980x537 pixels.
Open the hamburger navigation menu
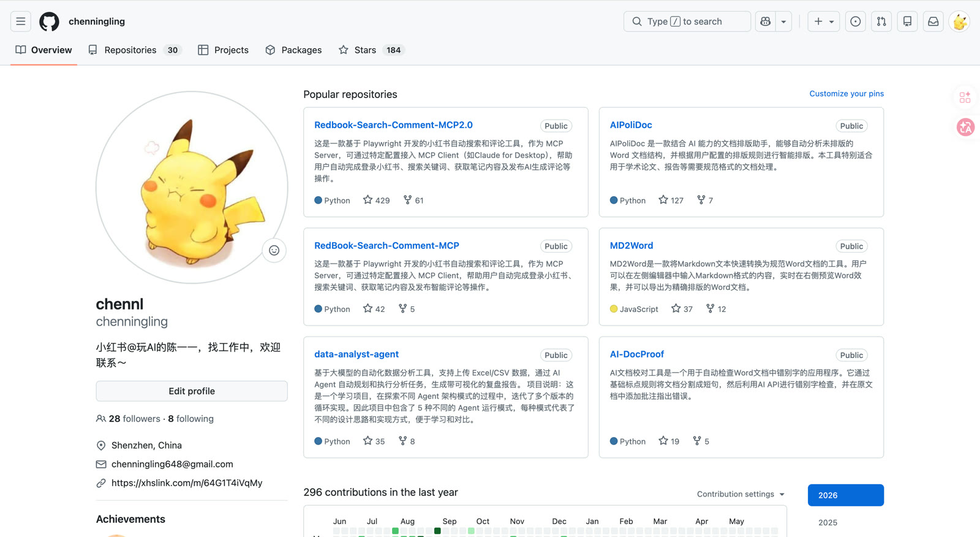tap(21, 21)
